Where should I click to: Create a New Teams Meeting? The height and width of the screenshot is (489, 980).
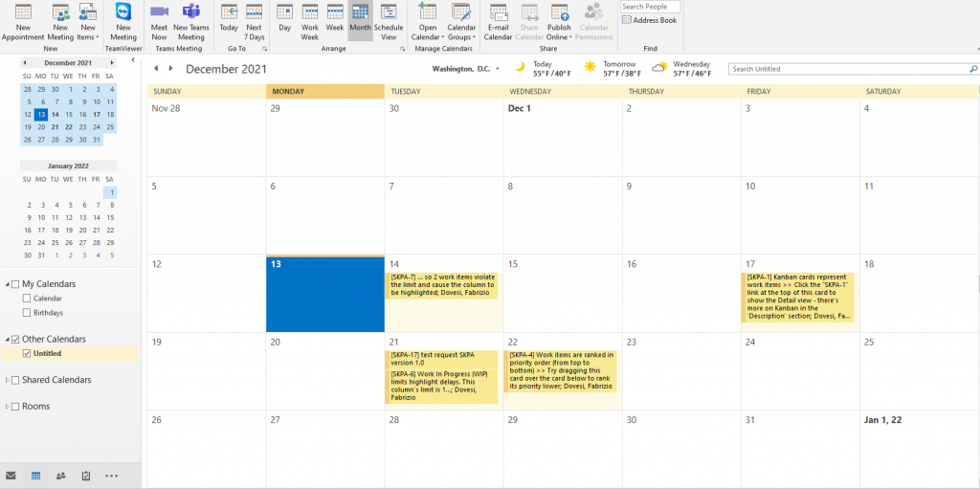[x=191, y=23]
